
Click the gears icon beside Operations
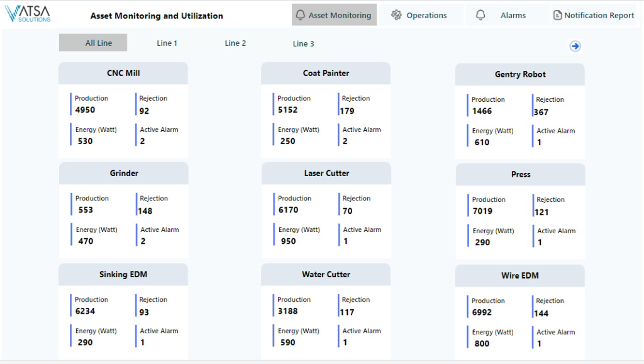[396, 15]
